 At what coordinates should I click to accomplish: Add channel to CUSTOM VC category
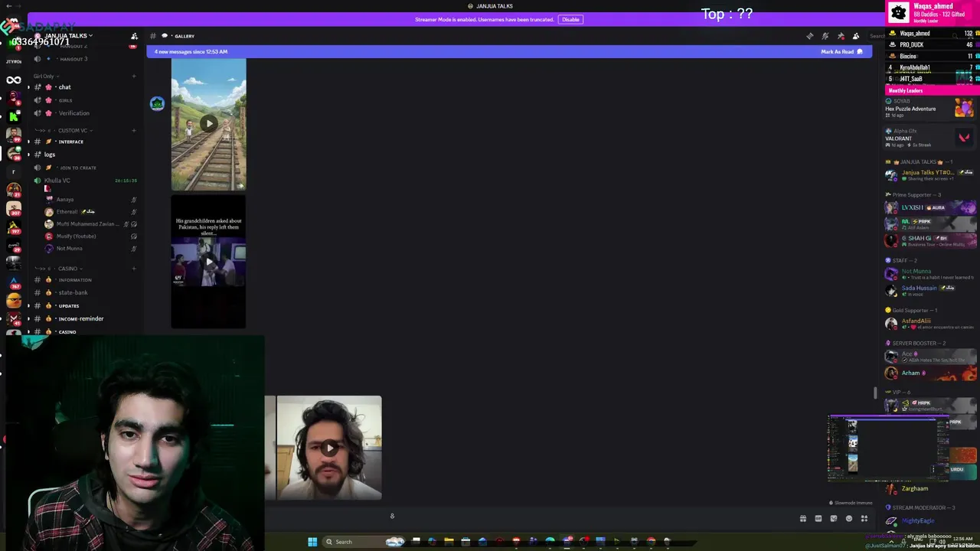133,130
